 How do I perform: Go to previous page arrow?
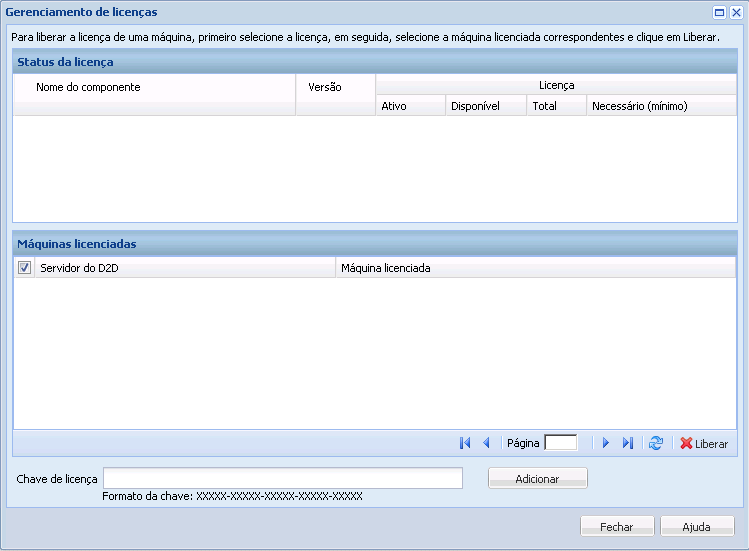click(486, 443)
